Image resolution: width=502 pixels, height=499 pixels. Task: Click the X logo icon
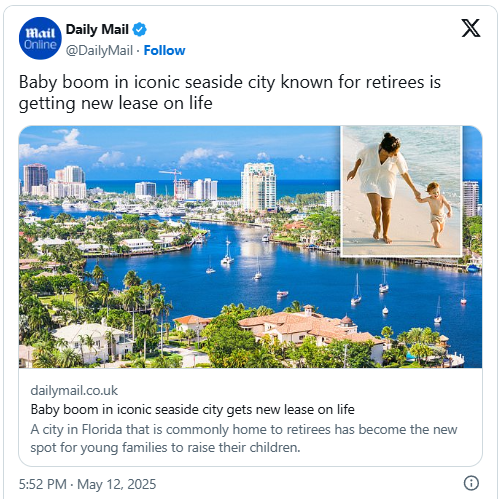point(471,28)
